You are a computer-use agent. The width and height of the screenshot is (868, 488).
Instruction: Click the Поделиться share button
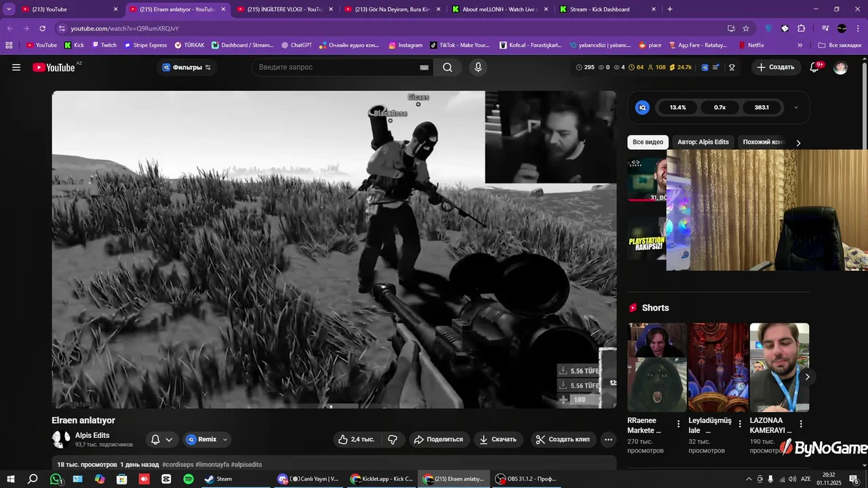[438, 439]
